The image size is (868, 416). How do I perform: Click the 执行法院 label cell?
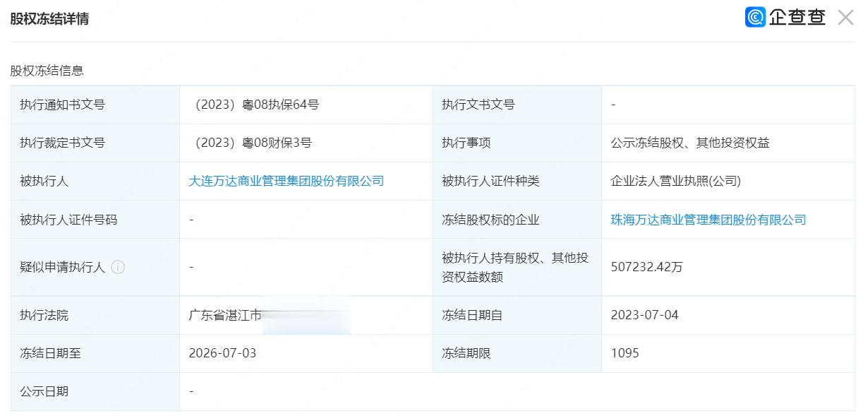point(95,315)
